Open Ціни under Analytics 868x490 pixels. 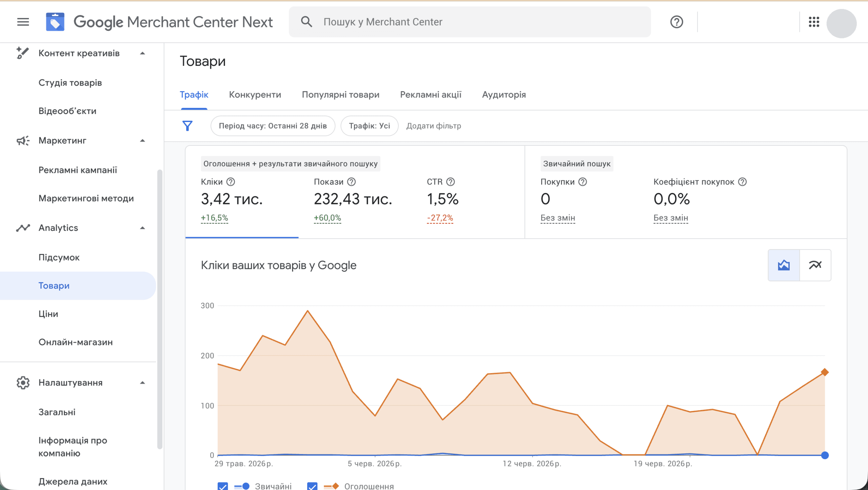[48, 314]
